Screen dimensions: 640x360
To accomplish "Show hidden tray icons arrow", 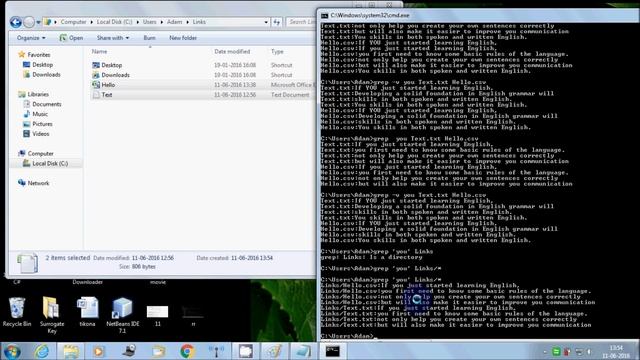I will (x=544, y=352).
